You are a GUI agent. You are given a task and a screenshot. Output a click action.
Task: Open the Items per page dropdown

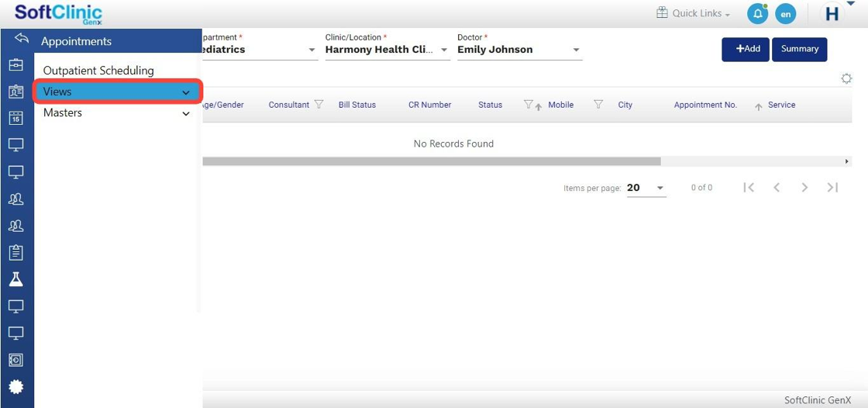click(646, 188)
